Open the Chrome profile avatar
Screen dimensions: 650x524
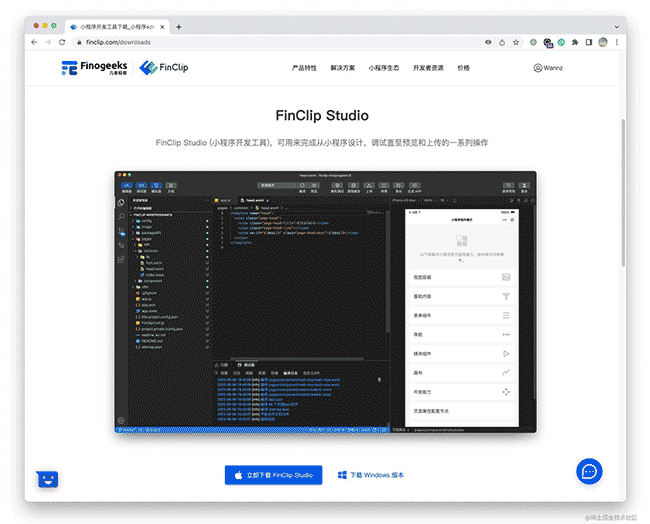[x=603, y=42]
